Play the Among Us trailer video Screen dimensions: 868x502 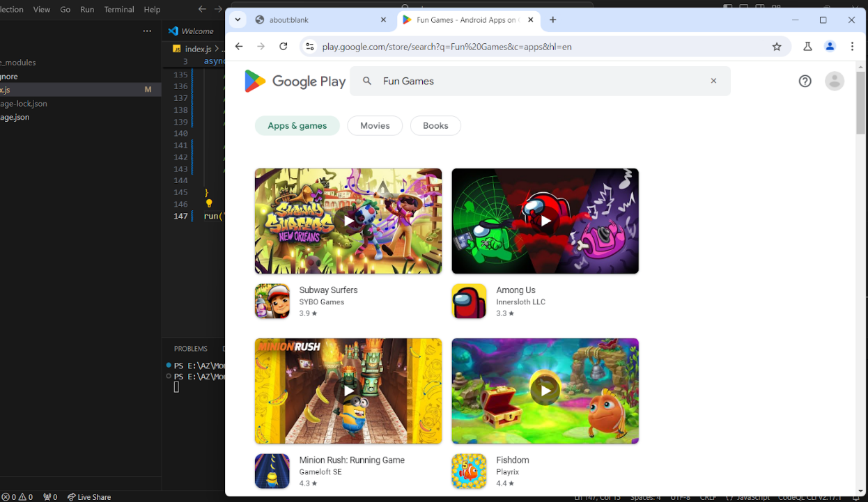click(x=545, y=221)
